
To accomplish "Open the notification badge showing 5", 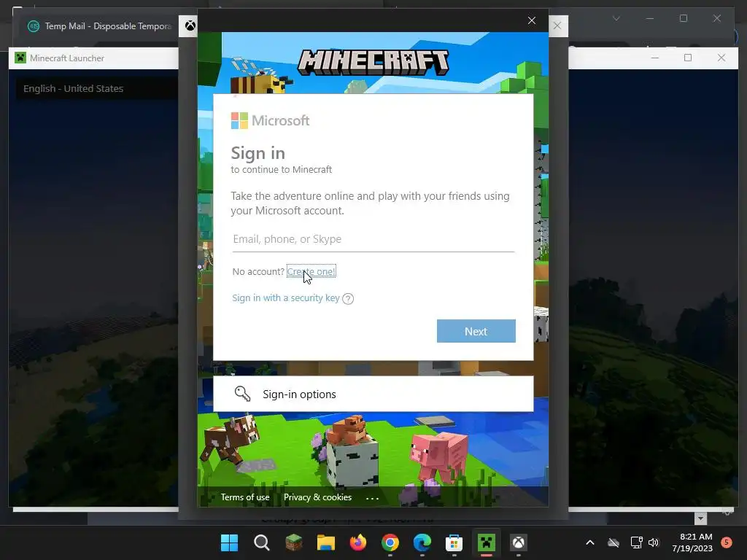I will click(x=727, y=542).
